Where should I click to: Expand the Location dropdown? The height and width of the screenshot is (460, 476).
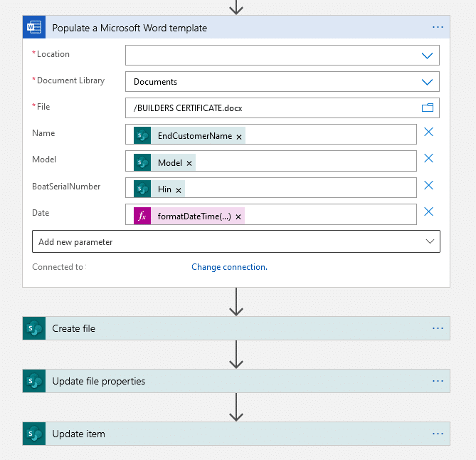tap(427, 56)
